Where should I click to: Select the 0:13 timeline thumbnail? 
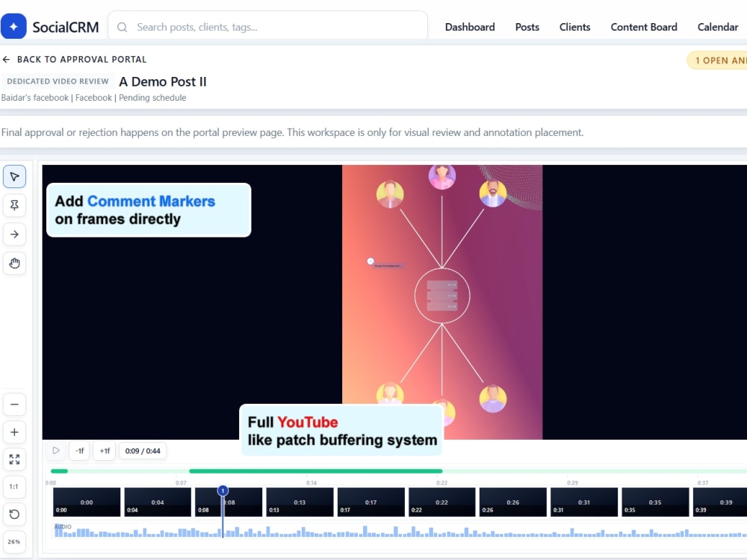(x=300, y=502)
